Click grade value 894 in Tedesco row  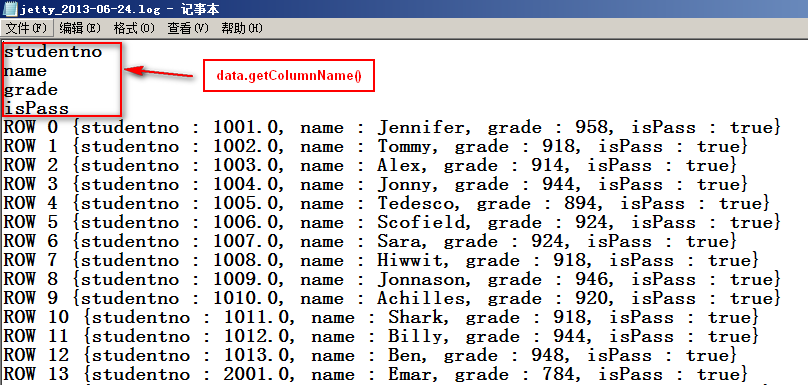(x=580, y=204)
